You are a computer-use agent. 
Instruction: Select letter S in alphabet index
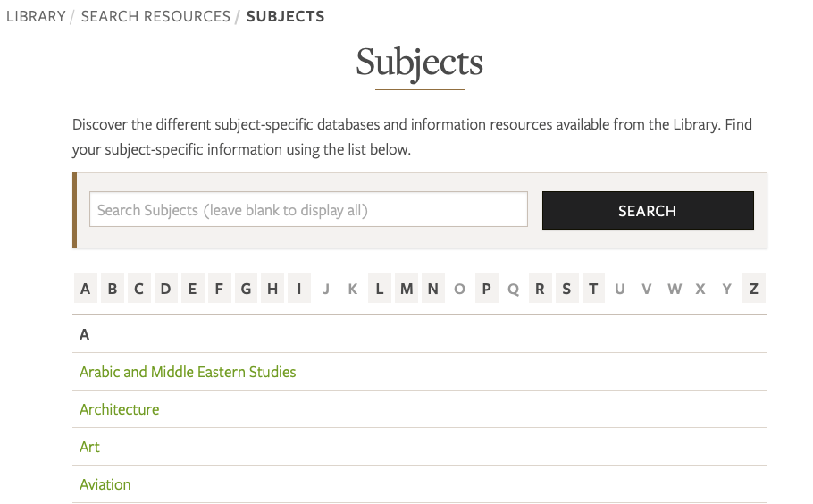click(x=566, y=289)
